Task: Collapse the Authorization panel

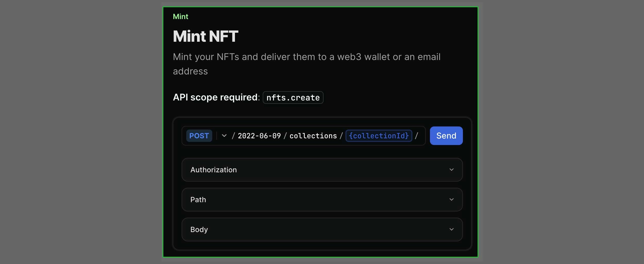Action: (321, 169)
